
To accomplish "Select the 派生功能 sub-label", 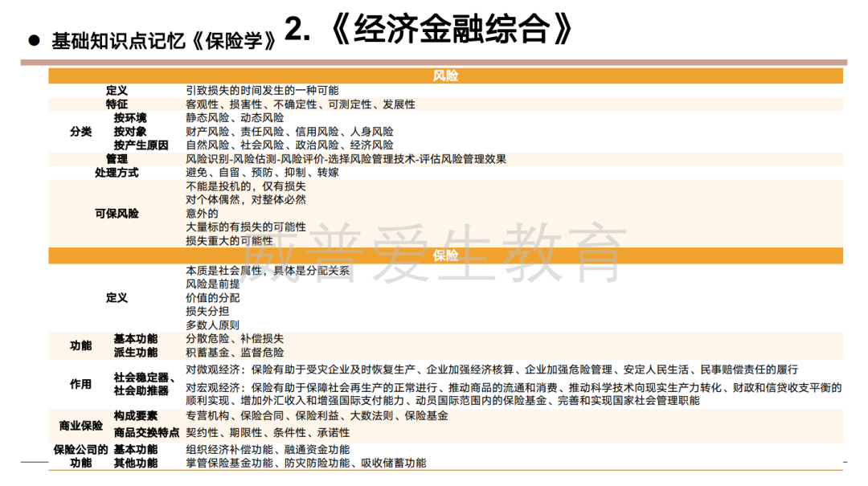I will pyautogui.click(x=135, y=352).
